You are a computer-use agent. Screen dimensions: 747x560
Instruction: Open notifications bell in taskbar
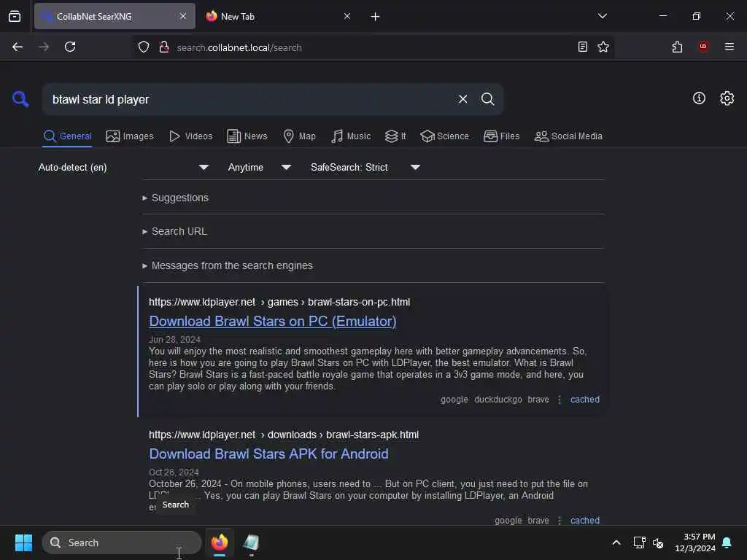point(727,542)
